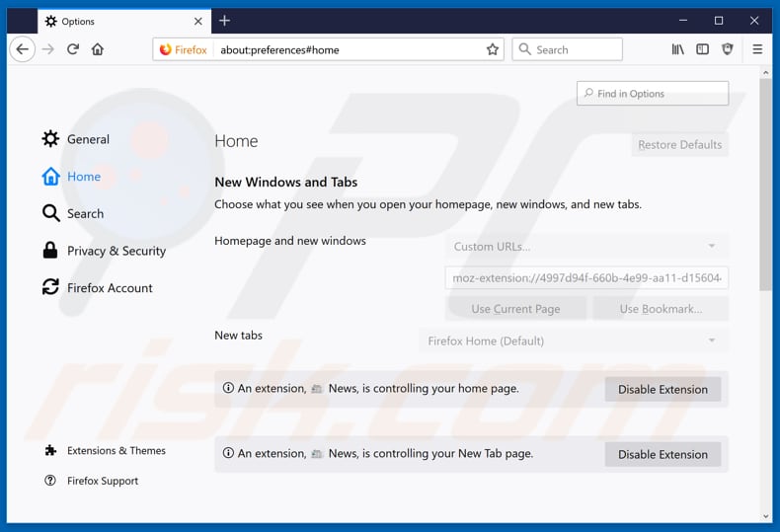Click scrollbar up arrow

(x=765, y=73)
